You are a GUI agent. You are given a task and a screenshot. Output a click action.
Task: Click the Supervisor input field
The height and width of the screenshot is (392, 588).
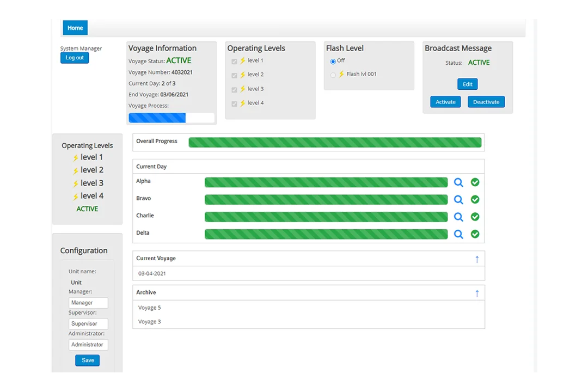tap(88, 323)
